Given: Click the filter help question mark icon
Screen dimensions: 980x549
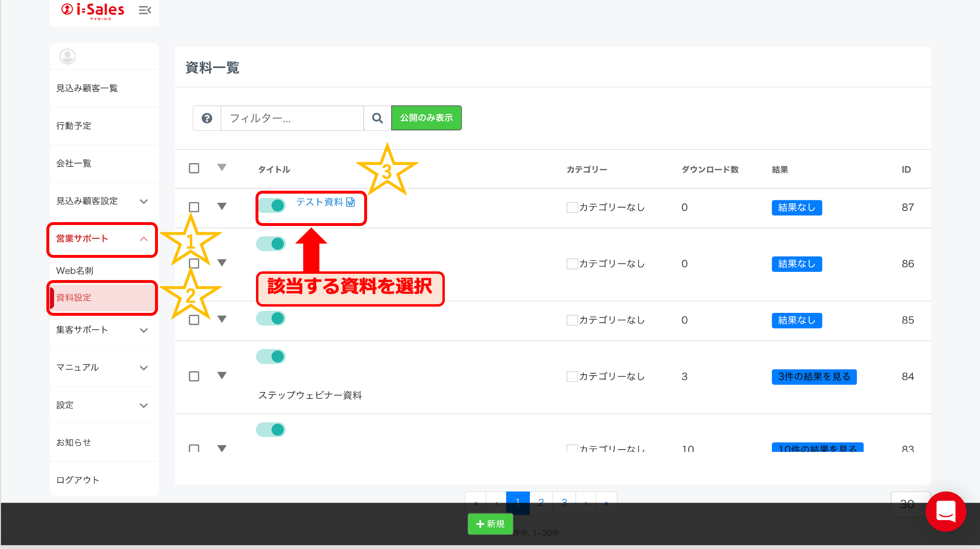Looking at the screenshot, I should [207, 118].
